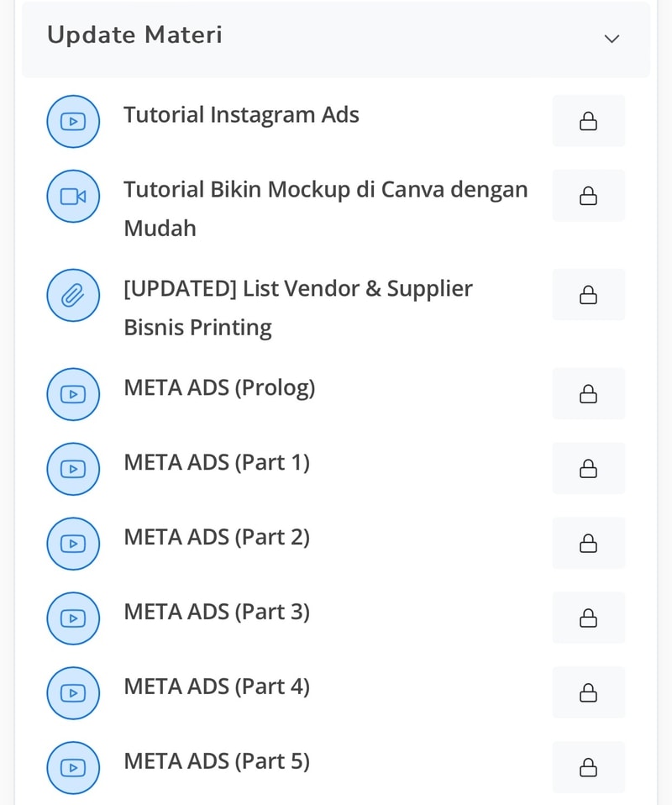Click the camera icon for Tutorial Bikin Mockup
The image size is (672, 805).
point(73,196)
